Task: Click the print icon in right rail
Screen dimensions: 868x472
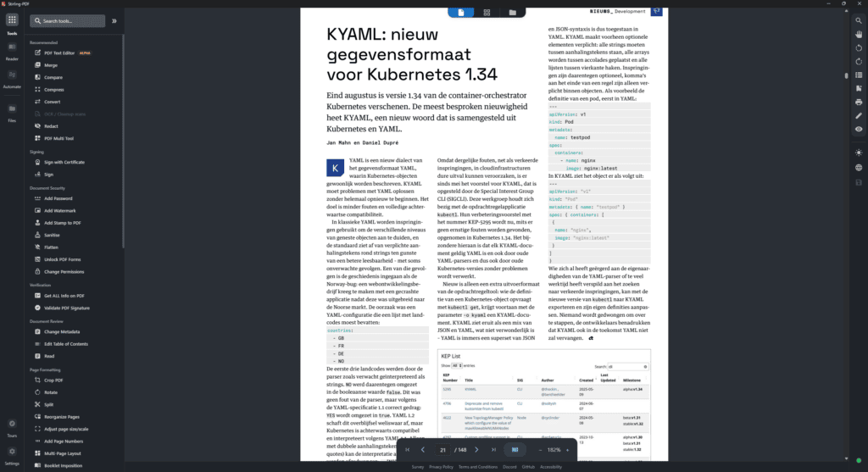Action: click(x=859, y=102)
